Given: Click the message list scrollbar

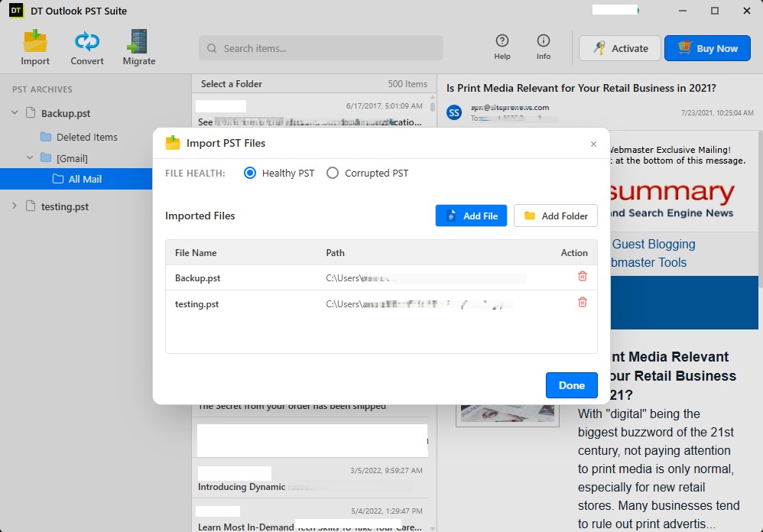Looking at the screenshot, I should [x=433, y=107].
